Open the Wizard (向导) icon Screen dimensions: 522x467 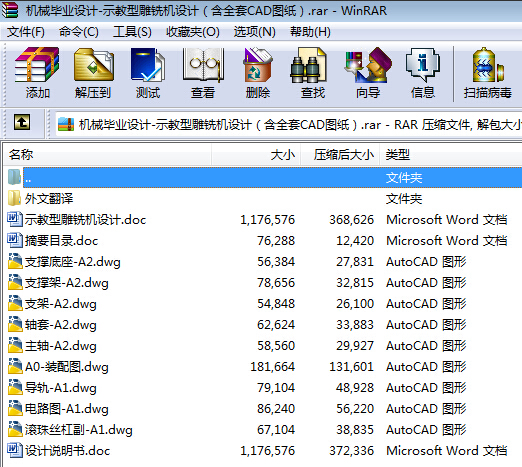(x=368, y=65)
